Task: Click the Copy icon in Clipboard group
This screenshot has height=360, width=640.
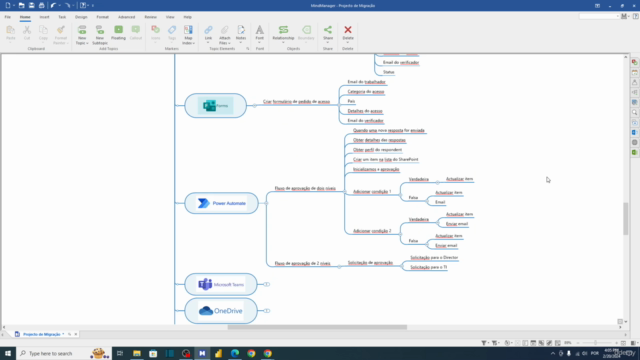Action: click(43, 30)
